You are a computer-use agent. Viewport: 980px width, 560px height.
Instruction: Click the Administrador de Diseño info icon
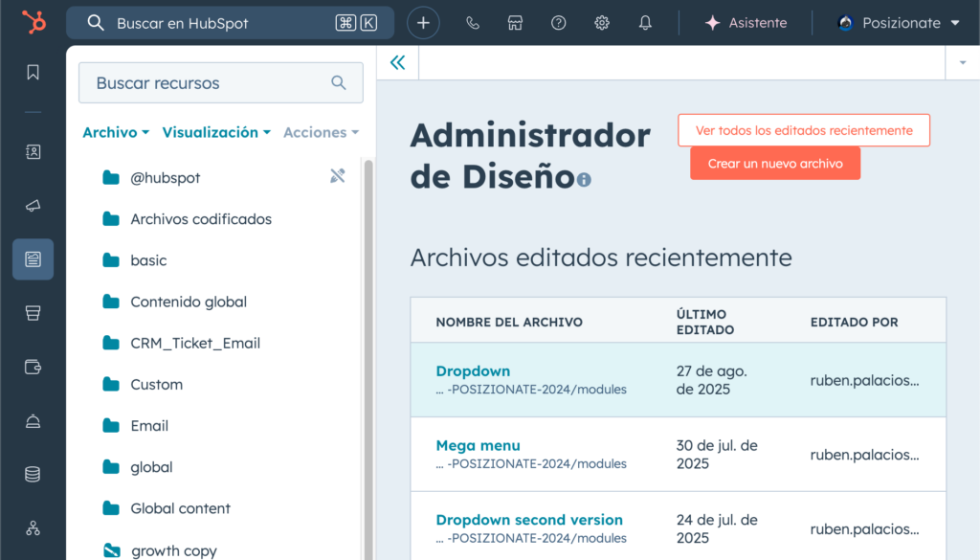(584, 180)
